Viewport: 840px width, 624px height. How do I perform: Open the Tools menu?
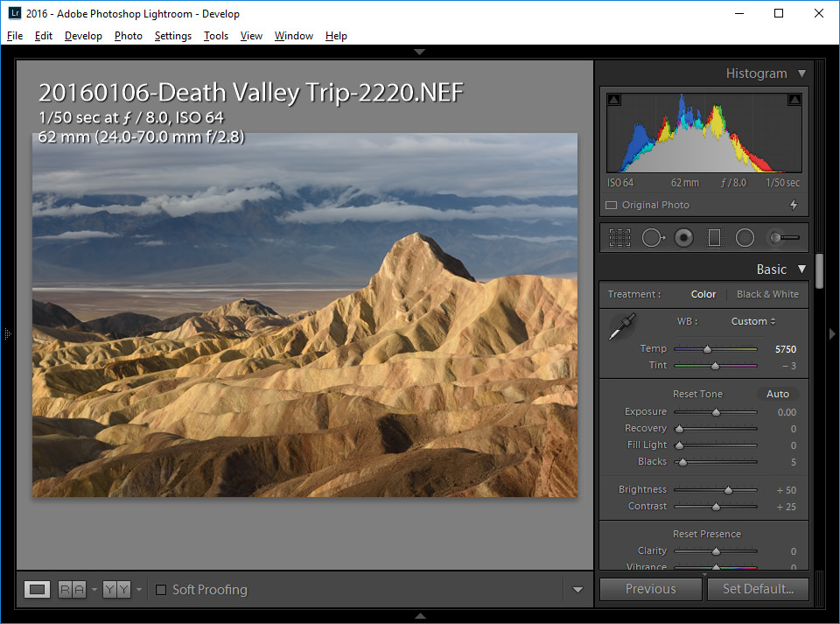pos(216,36)
